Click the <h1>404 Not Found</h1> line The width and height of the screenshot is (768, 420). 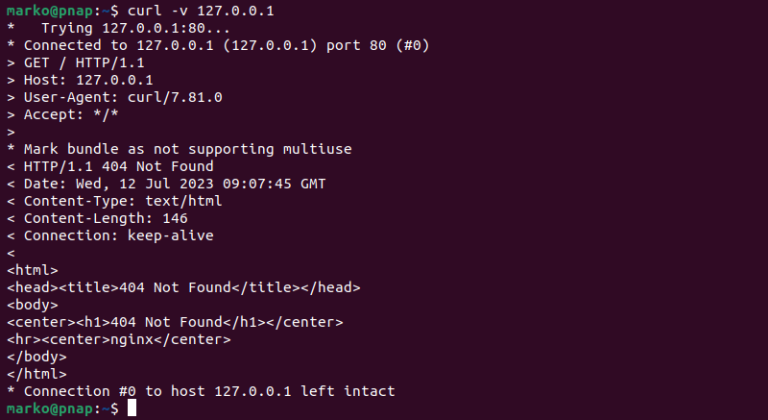(x=175, y=322)
